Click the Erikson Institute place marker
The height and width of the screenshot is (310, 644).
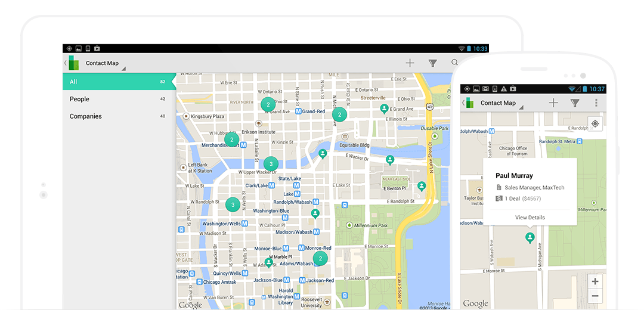click(259, 123)
